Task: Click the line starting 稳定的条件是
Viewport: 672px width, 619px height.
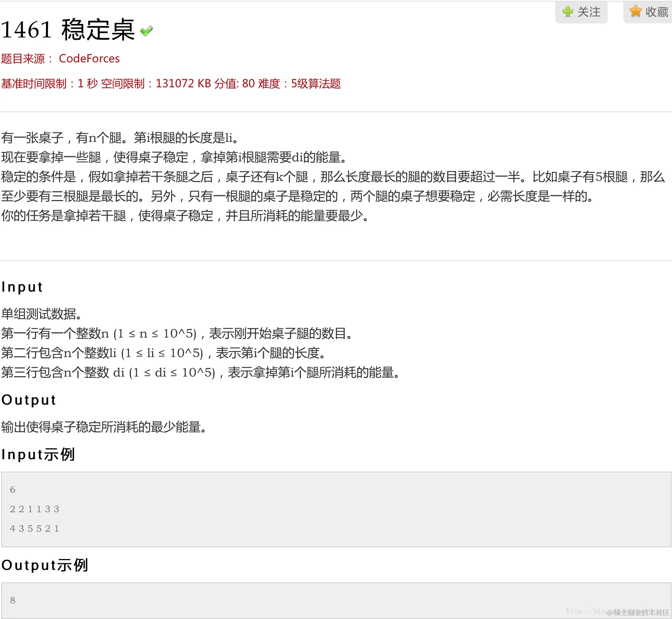Action: coord(333,176)
